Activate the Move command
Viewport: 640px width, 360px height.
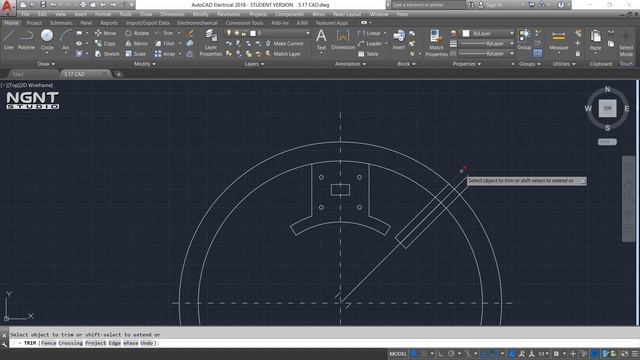pos(106,33)
